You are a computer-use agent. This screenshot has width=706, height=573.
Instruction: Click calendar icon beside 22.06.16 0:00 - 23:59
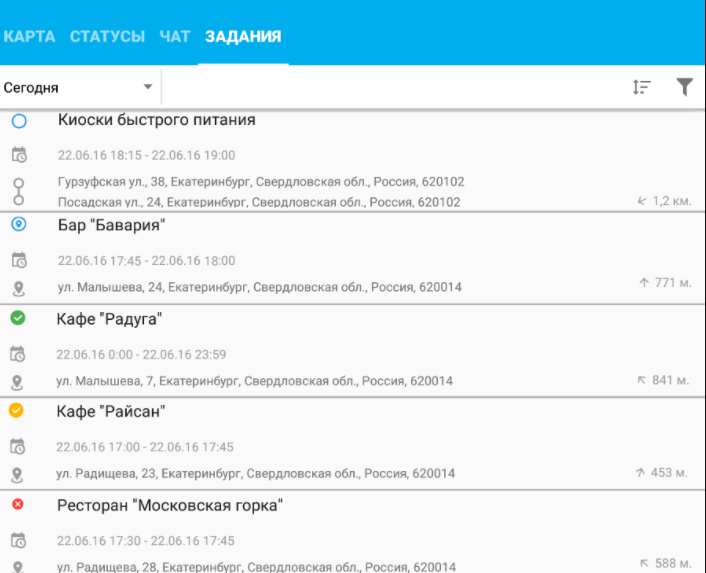[18, 354]
